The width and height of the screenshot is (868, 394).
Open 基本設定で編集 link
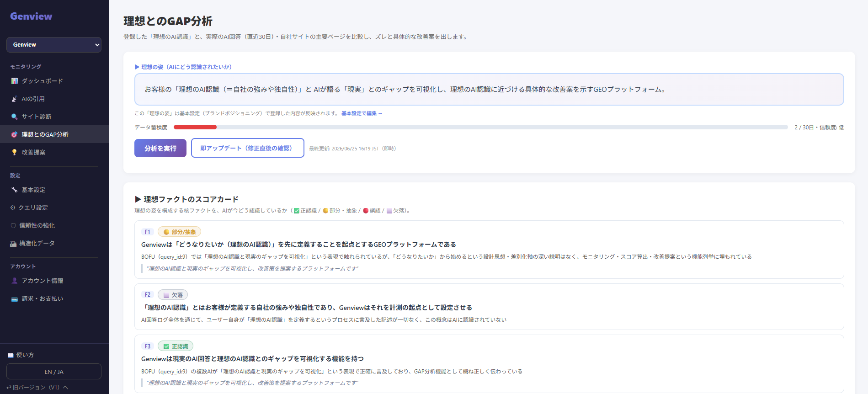[362, 113]
